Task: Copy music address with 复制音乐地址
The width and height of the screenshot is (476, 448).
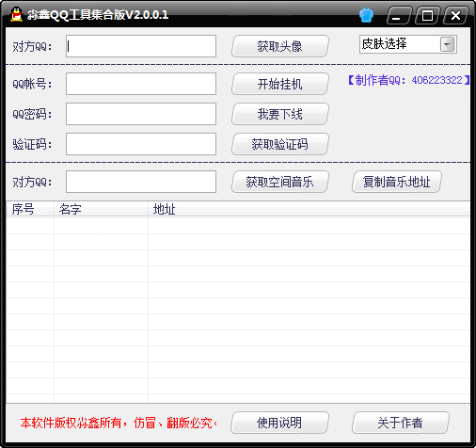Action: click(x=397, y=182)
